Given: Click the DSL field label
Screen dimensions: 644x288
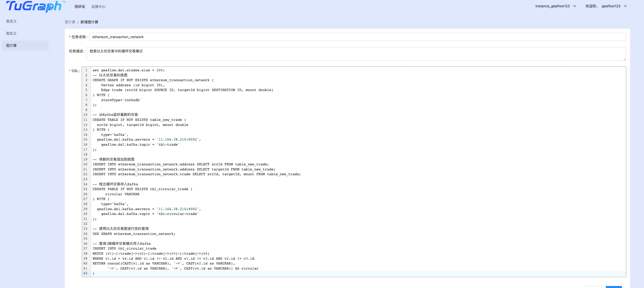Looking at the screenshot, I should point(76,71).
